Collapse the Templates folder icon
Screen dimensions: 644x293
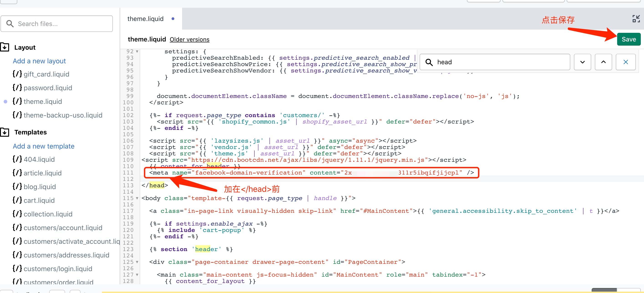(x=5, y=132)
